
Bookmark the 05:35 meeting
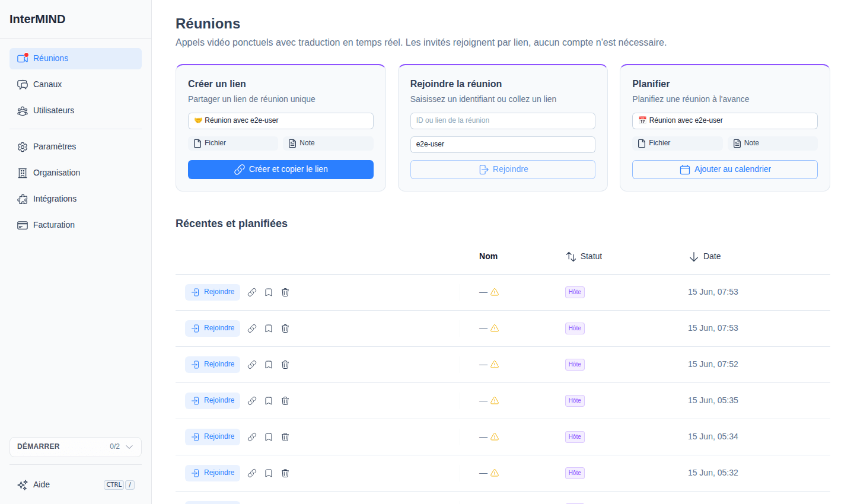[269, 401]
